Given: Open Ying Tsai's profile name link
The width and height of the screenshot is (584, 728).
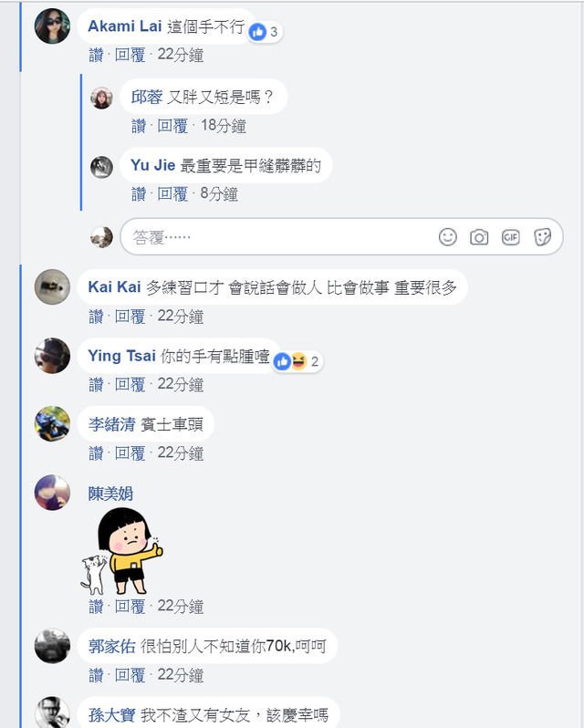Looking at the screenshot, I should 121,356.
